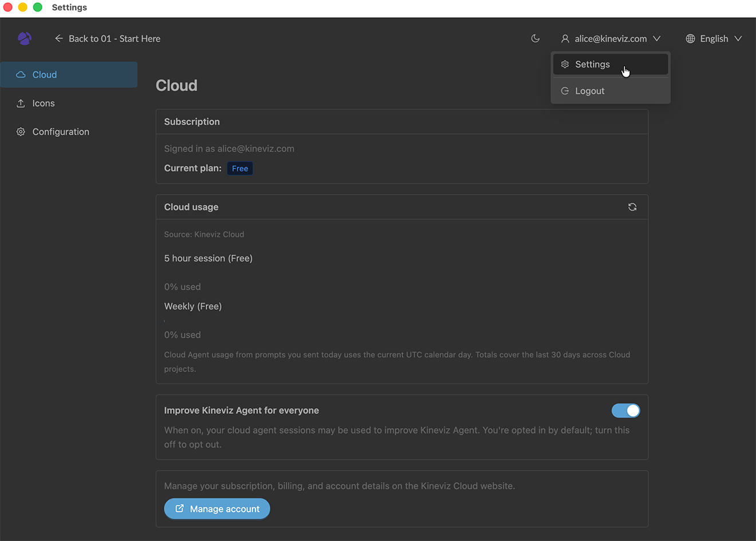Click 'Improve Kineviz Agent for everyone' heading
Screen dimensions: 756x541
click(242, 410)
